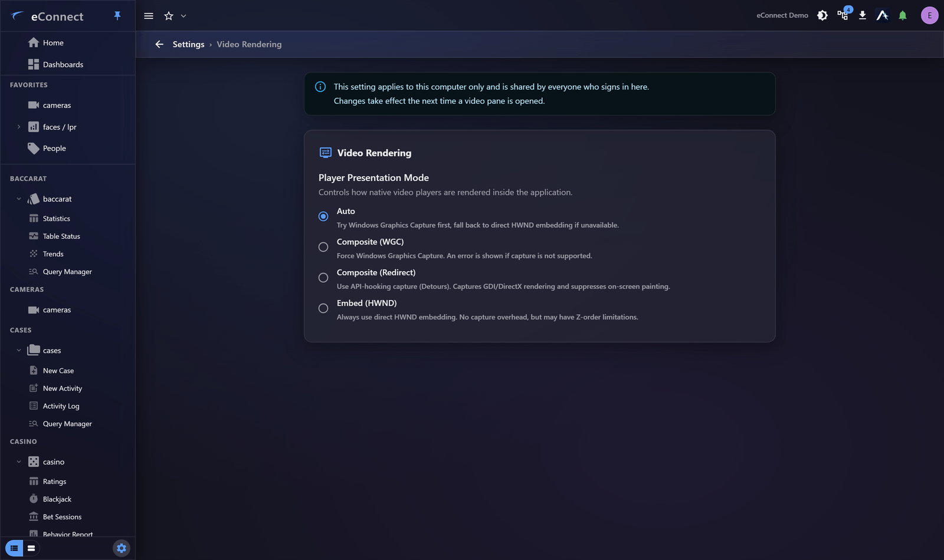Select Embed (HWND) radio option
This screenshot has height=560, width=944.
point(323,308)
